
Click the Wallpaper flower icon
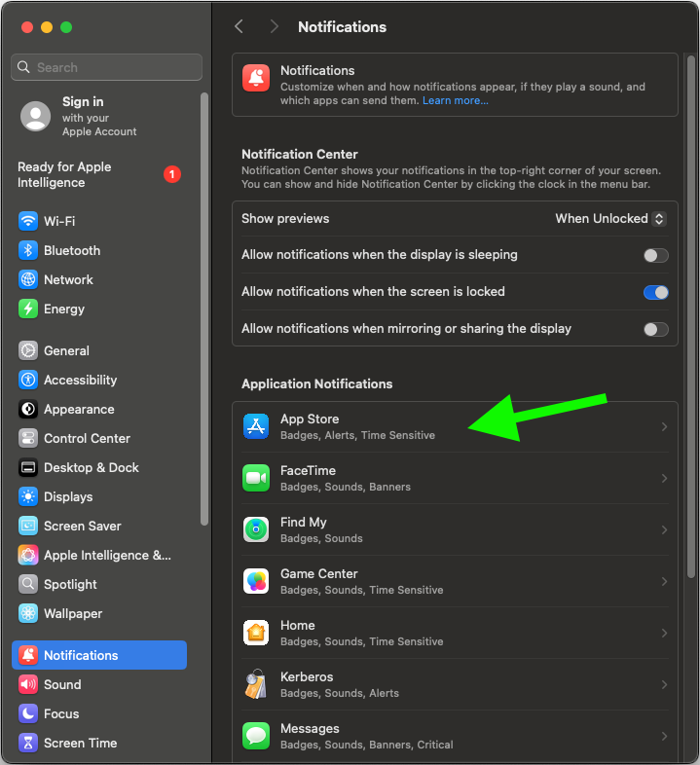[28, 613]
